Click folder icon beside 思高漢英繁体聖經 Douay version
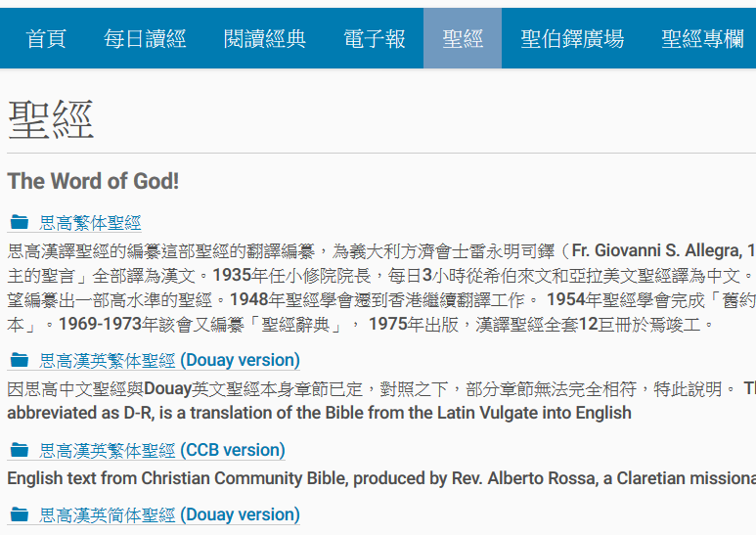The height and width of the screenshot is (535, 756). coord(20,360)
